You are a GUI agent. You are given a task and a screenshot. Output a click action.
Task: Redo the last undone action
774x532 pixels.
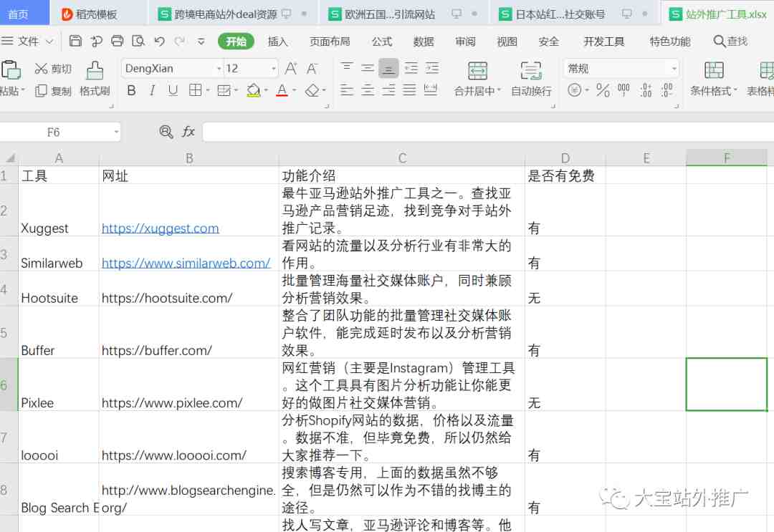(x=180, y=41)
